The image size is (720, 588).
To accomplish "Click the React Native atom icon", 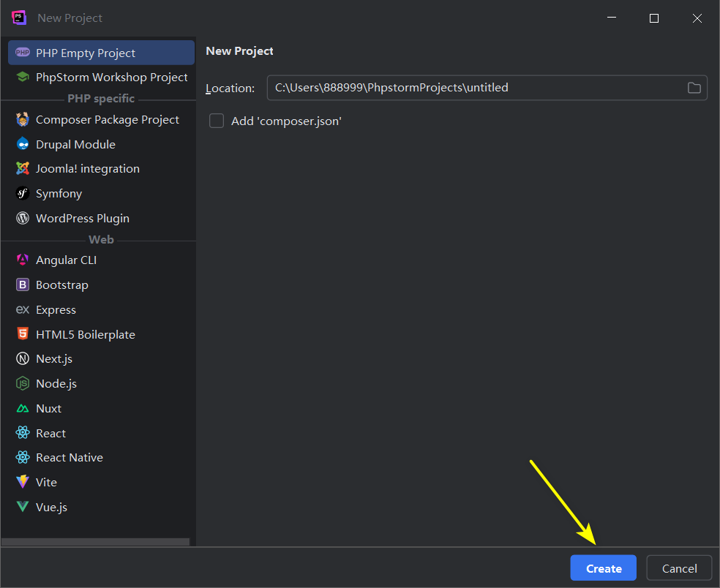I will click(23, 457).
